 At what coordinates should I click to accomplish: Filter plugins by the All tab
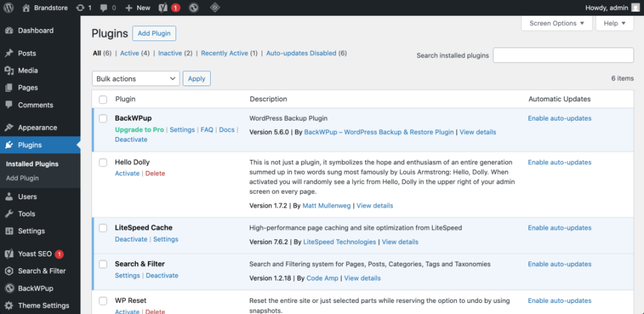97,53
